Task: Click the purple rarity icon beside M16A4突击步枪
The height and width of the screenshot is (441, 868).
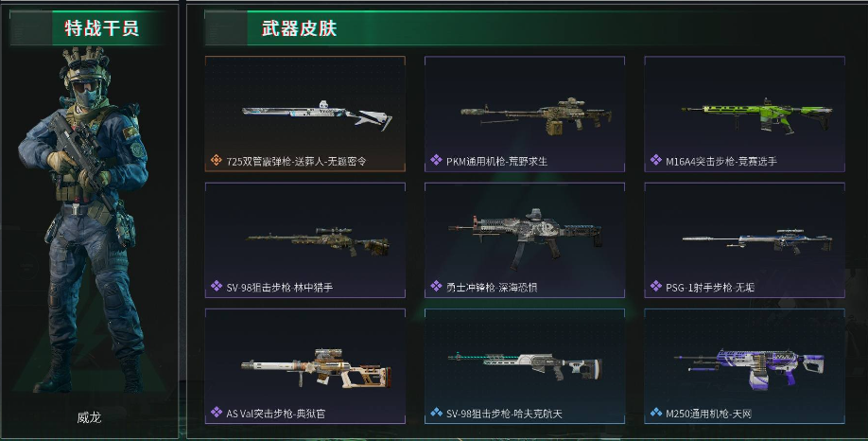Action: pos(656,160)
